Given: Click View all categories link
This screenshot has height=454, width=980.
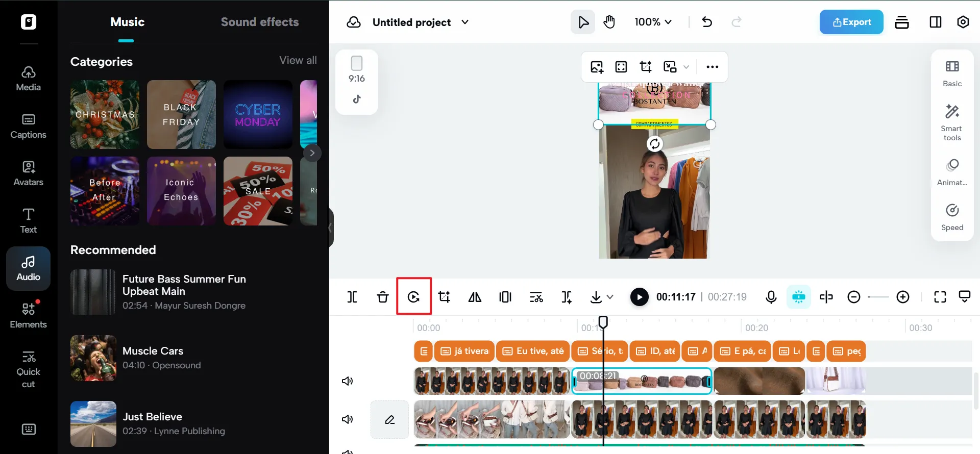Looking at the screenshot, I should point(298,60).
